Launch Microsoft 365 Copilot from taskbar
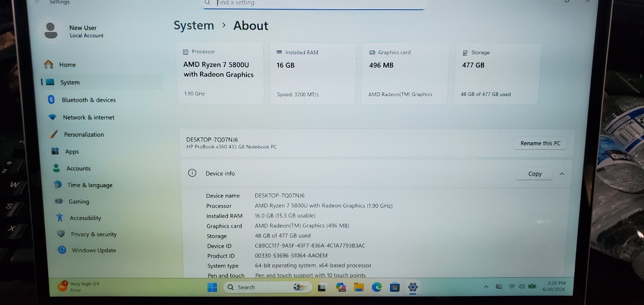Viewport: 644px width, 305px height. click(341, 287)
